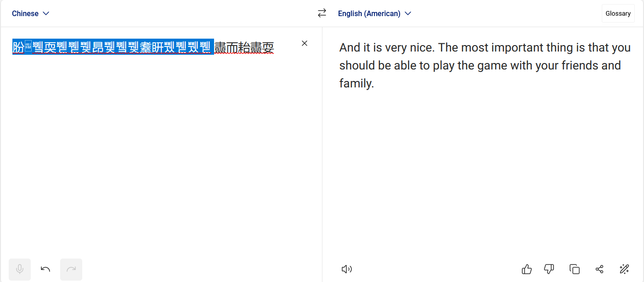Viewport: 644px width, 282px height.
Task: Open the Glossary
Action: pyautogui.click(x=618, y=13)
